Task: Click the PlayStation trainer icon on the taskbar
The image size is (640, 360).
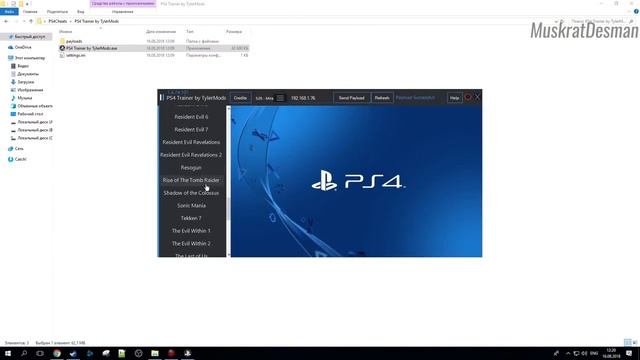Action: (x=187, y=353)
